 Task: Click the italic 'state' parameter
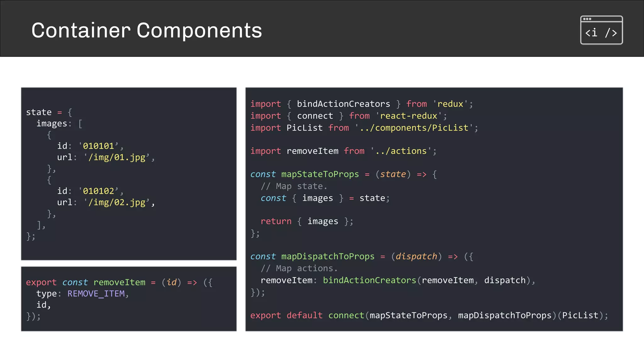click(x=393, y=174)
